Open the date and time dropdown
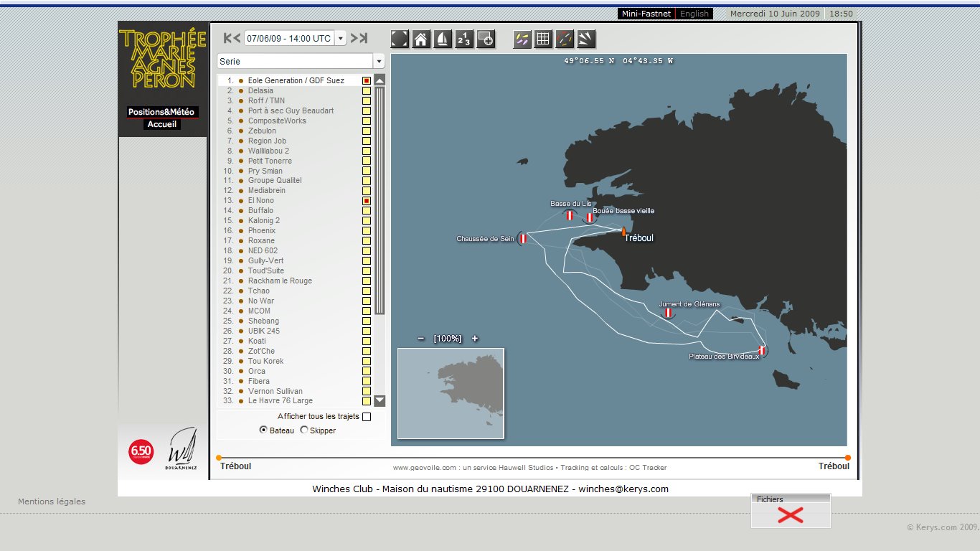The image size is (980, 551). click(341, 39)
